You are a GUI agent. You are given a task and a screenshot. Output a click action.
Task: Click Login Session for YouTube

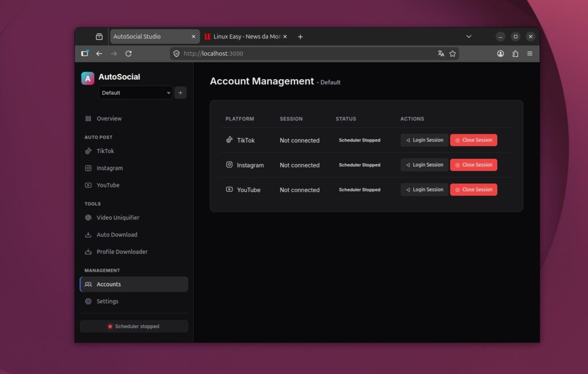coord(424,190)
